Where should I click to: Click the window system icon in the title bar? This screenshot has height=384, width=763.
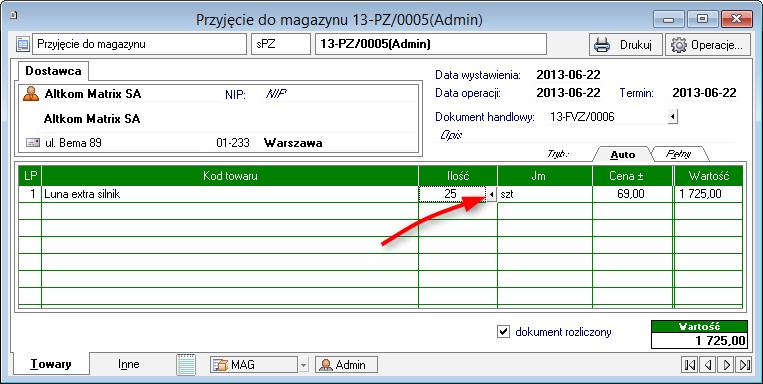click(13, 15)
